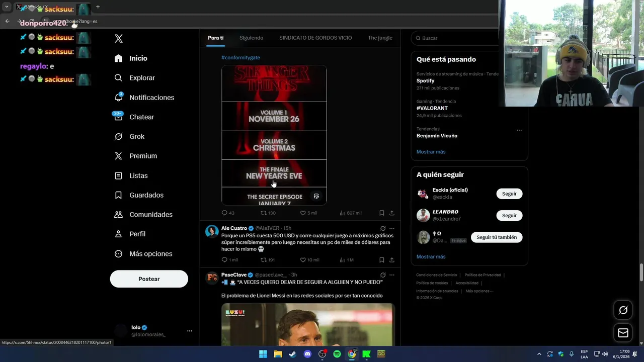Open Guardados bookmarks in the sidebar
This screenshot has width=644, height=362.
tap(139, 195)
